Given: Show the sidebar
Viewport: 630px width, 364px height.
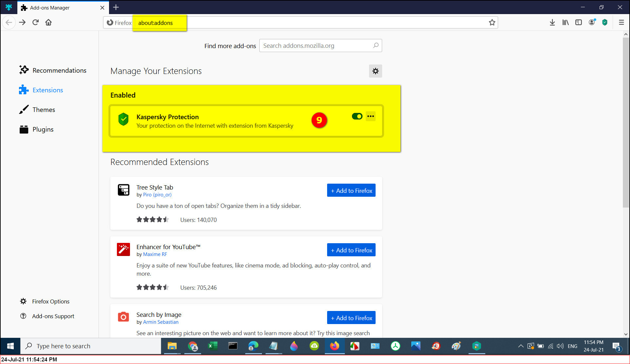Looking at the screenshot, I should pyautogui.click(x=579, y=23).
